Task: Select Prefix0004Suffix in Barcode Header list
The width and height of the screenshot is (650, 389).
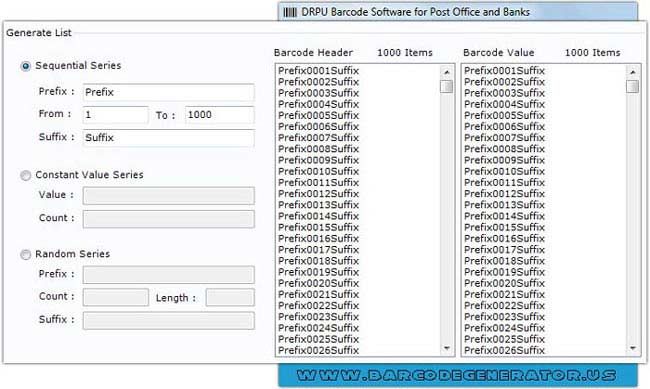Action: point(318,104)
